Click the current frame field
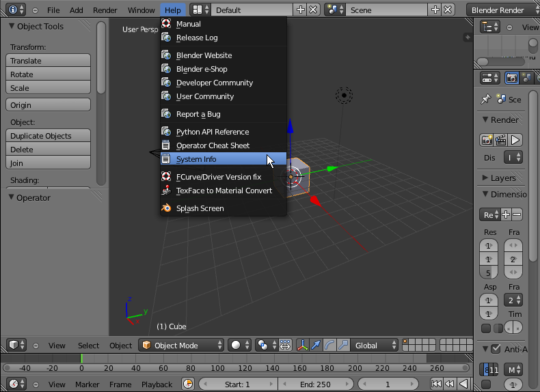Screen dimensions: 540x392 click(x=388, y=384)
